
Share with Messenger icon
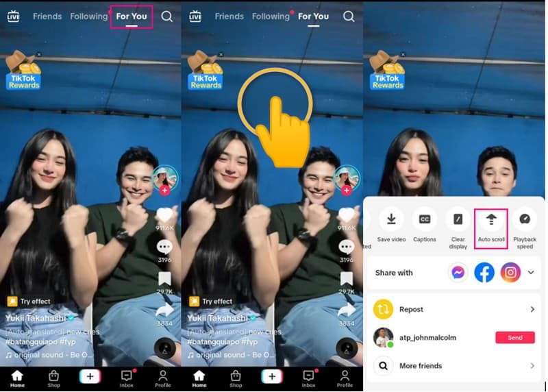tap(458, 273)
